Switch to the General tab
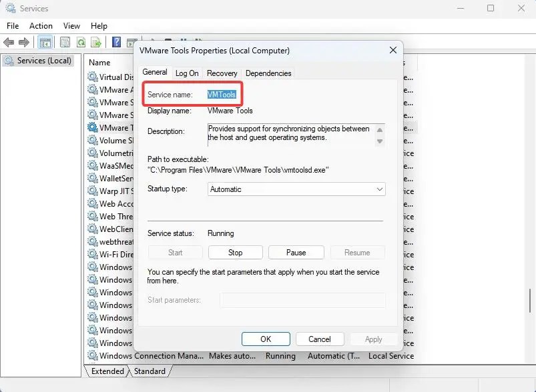This screenshot has height=392, width=536. [155, 72]
